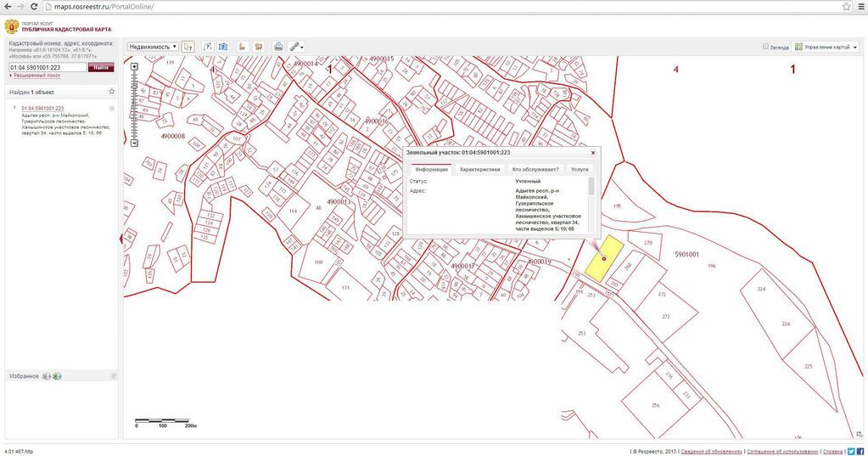The height and width of the screenshot is (456, 868).
Task: Collapse the left panel with the red arrow handle
Action: click(121, 239)
